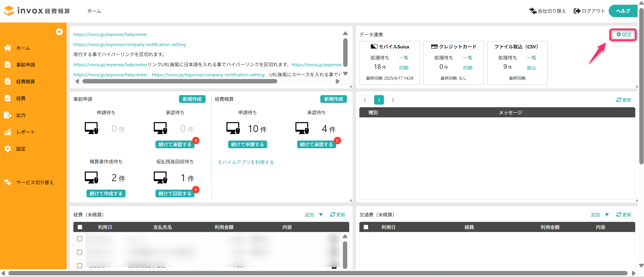The height and width of the screenshot is (277, 644).
Task: Expand the add dropdown in the transportation panel
Action: pos(607,214)
